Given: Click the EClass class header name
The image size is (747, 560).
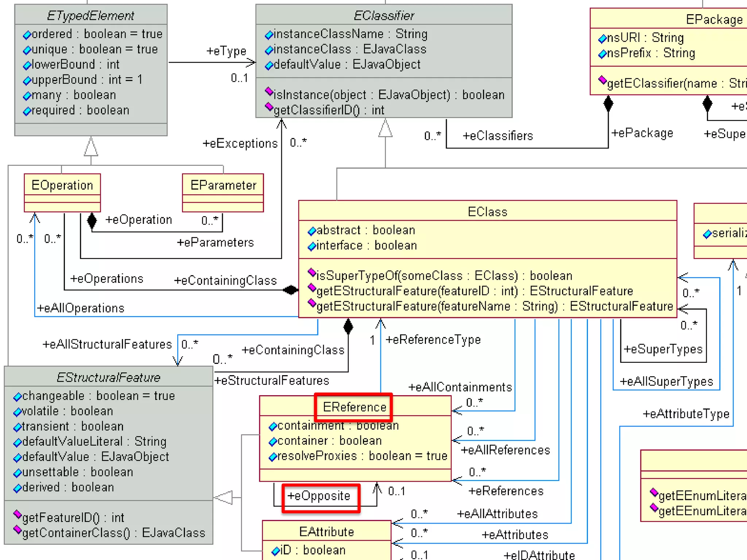Looking at the screenshot, I should pyautogui.click(x=487, y=212).
